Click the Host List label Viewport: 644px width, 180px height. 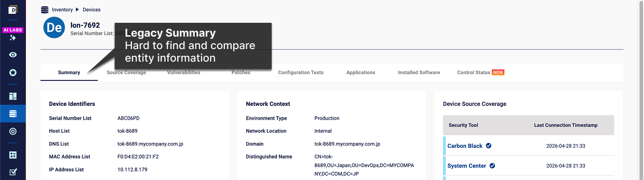(x=59, y=131)
